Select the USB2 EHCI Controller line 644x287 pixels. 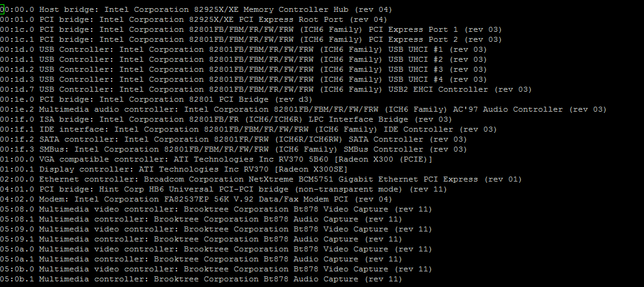[x=266, y=89]
